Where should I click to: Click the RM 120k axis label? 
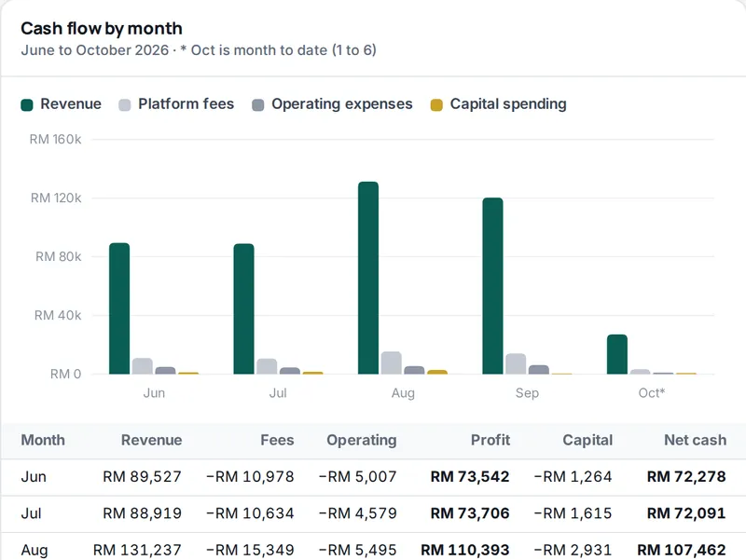[x=56, y=198]
